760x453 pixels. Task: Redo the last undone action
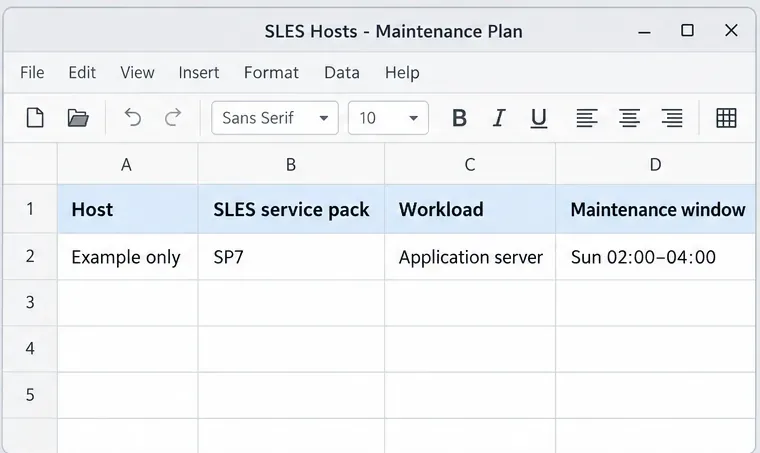click(x=173, y=118)
